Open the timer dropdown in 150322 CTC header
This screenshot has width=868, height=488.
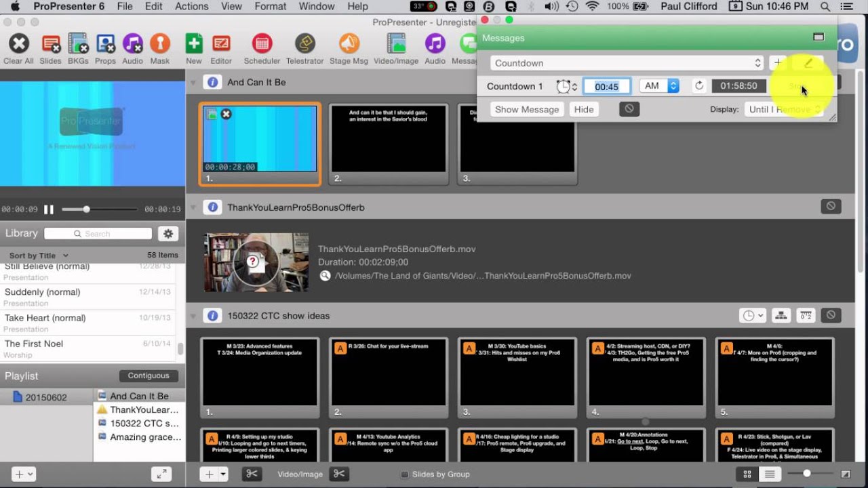click(x=753, y=315)
